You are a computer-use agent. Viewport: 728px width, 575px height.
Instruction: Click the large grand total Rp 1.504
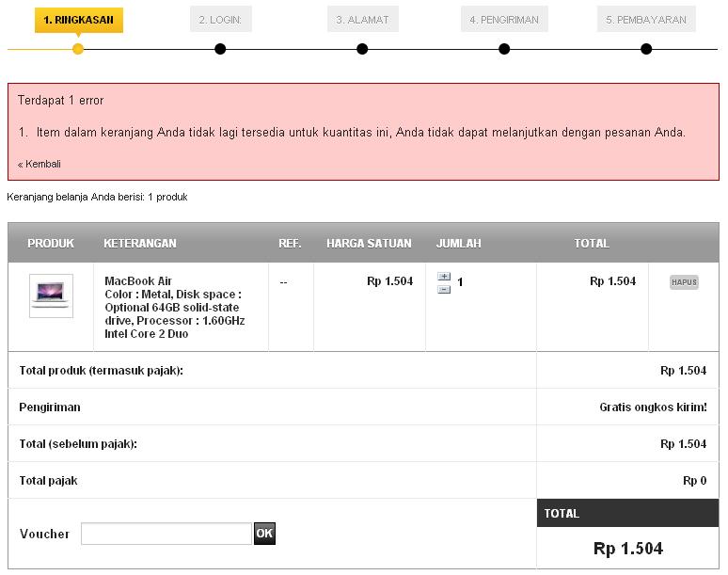(628, 549)
